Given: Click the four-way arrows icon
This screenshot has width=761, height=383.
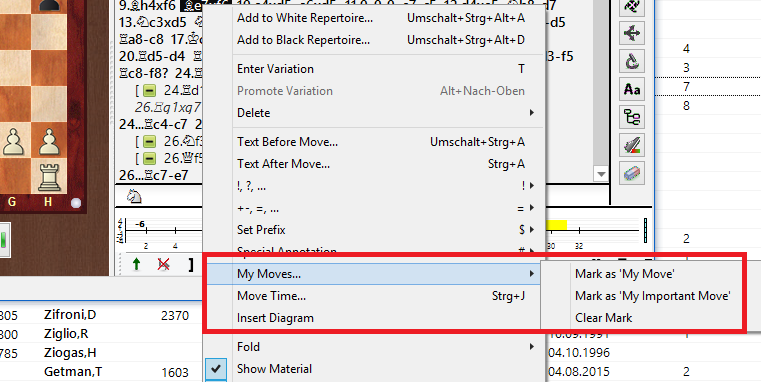Looking at the screenshot, I should coord(631,33).
